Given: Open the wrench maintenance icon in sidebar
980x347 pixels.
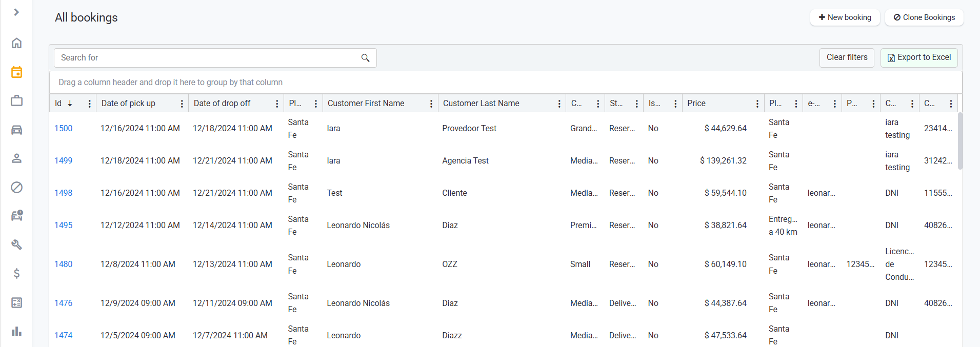Looking at the screenshot, I should 16,244.
